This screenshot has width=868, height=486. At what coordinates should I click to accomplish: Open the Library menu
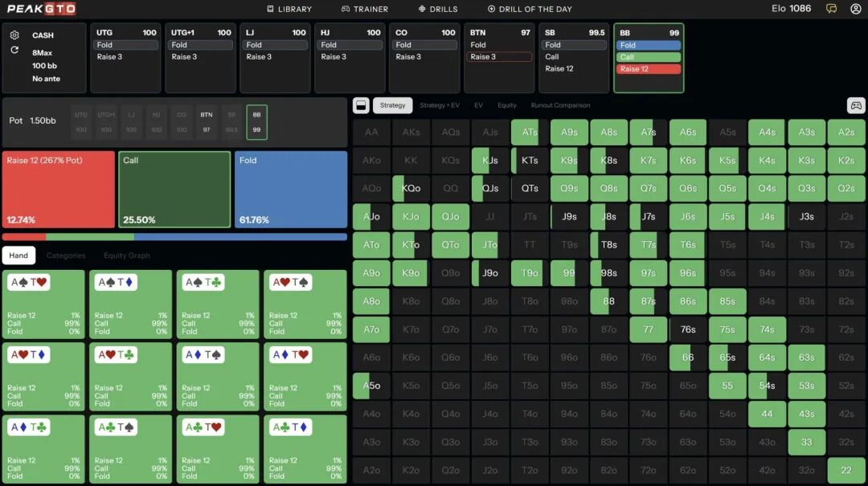(x=289, y=9)
